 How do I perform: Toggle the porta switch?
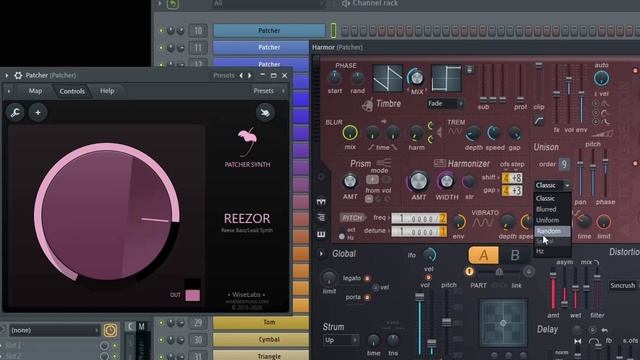[367, 297]
